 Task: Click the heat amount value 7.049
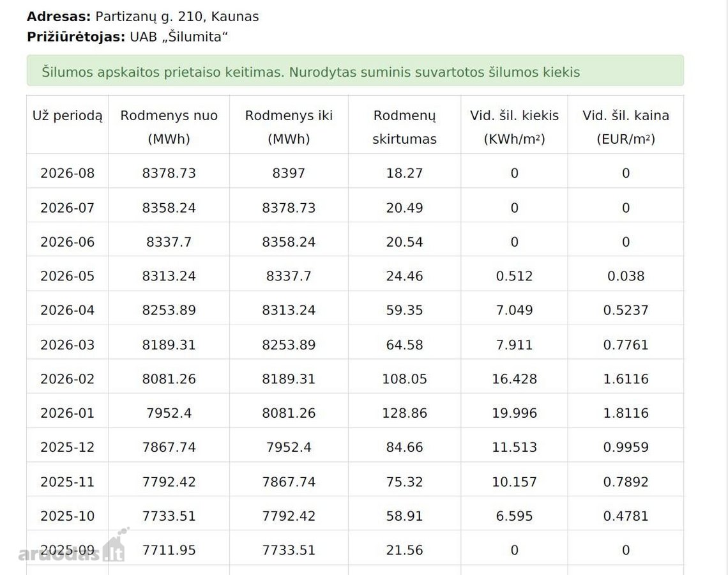[515, 310]
